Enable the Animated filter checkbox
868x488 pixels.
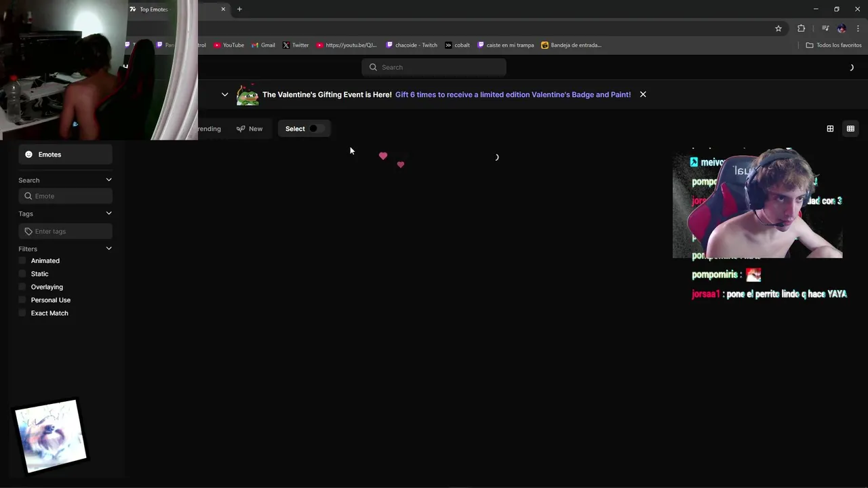22,261
